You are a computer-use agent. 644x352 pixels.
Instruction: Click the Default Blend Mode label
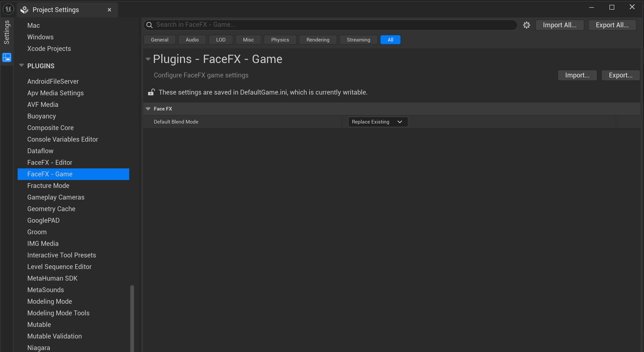point(176,122)
